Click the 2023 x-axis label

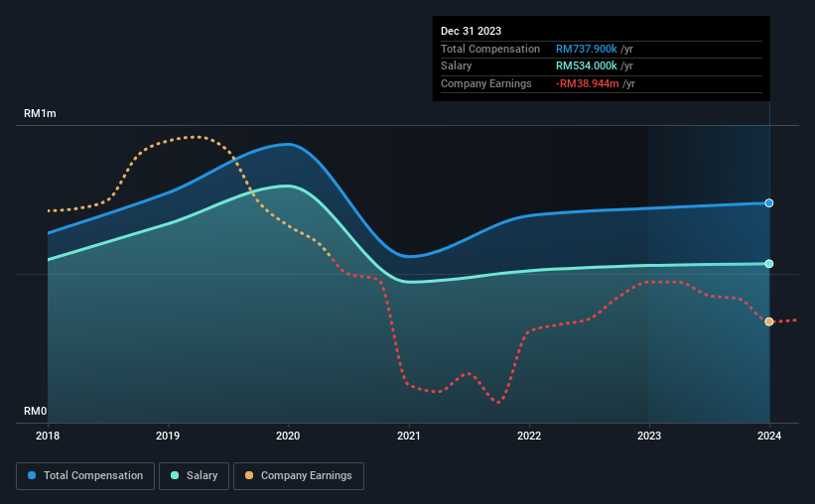(648, 436)
